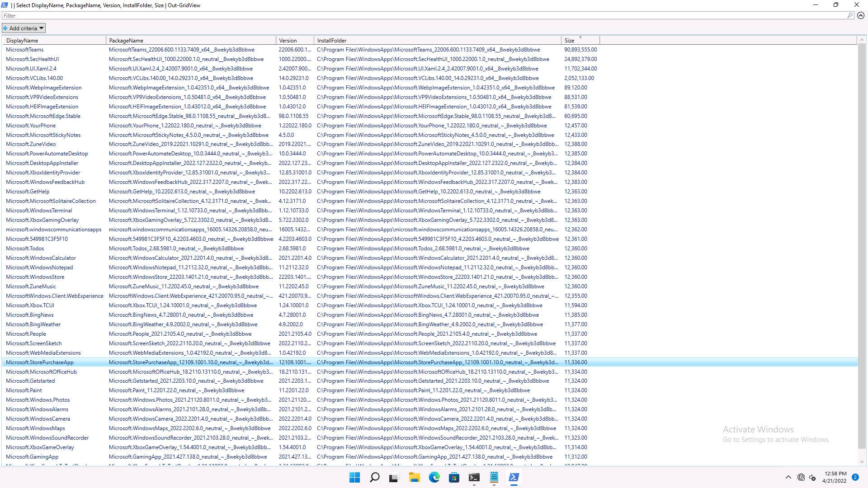Open the Add criteria dropdown
Image resolution: width=868 pixels, height=488 pixels.
pos(41,28)
